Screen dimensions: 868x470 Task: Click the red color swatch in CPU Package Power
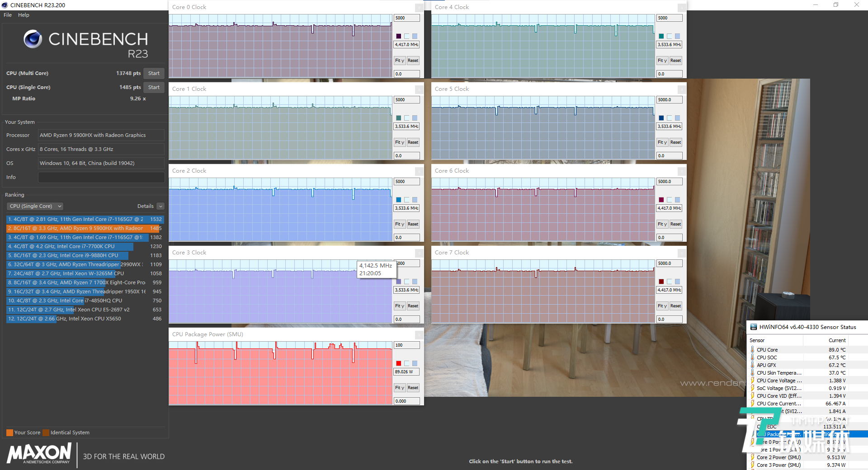399,363
